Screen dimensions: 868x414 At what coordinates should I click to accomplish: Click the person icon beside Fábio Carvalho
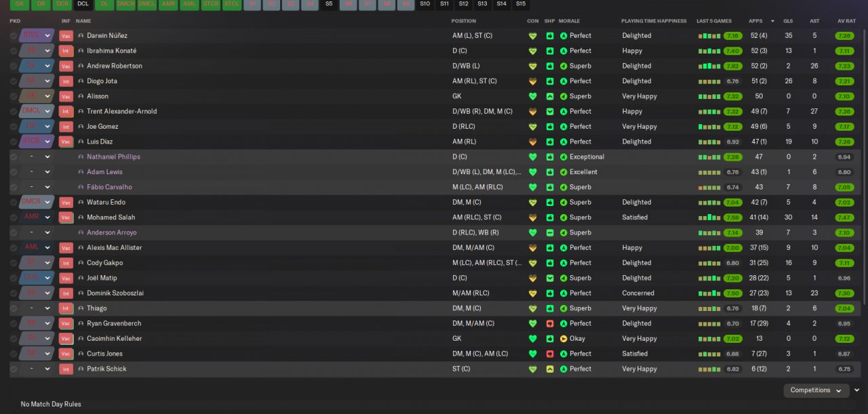click(81, 187)
